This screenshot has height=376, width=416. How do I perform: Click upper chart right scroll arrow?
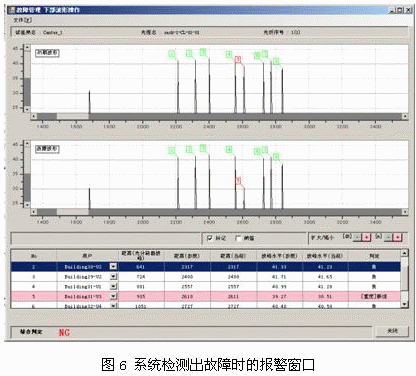(405, 116)
